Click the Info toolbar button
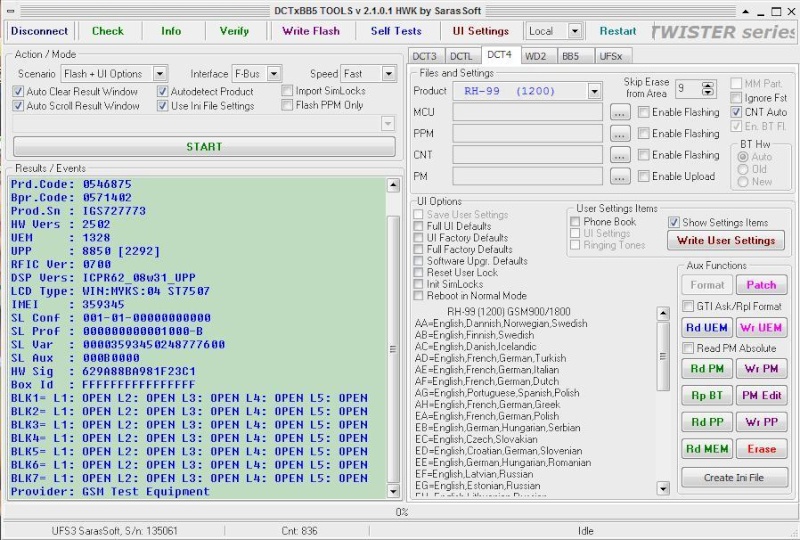 pos(171,31)
